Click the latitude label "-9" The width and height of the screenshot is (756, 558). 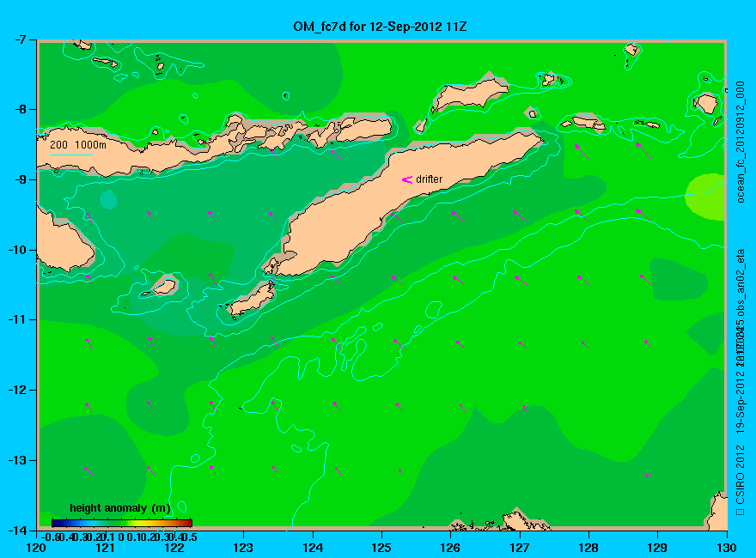[21, 179]
